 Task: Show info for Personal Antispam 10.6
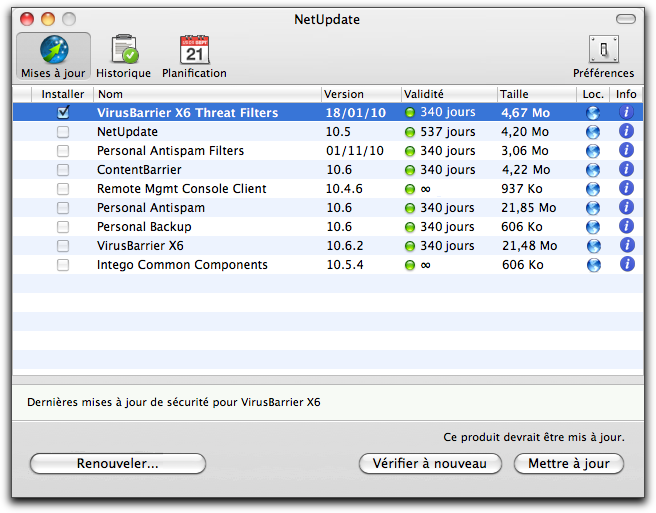click(626, 208)
